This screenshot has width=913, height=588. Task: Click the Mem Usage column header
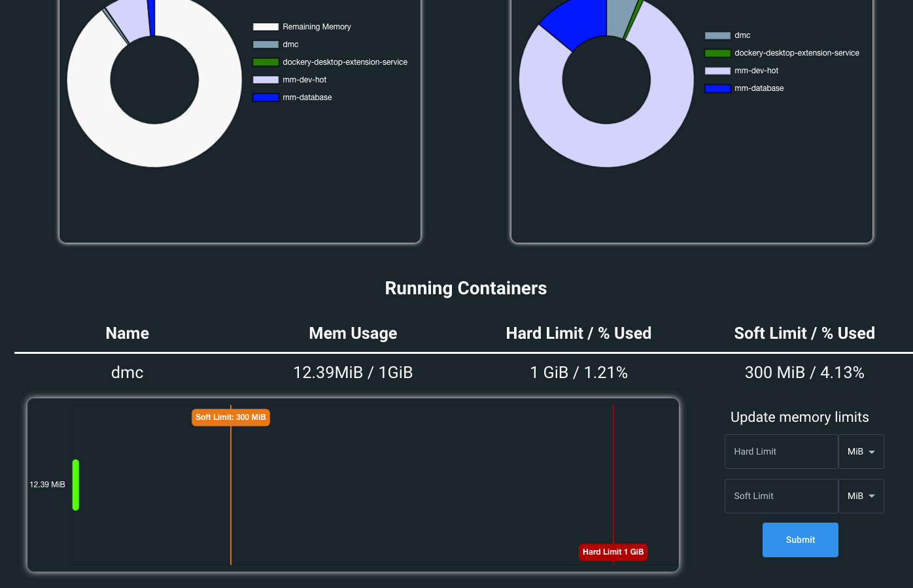(353, 333)
